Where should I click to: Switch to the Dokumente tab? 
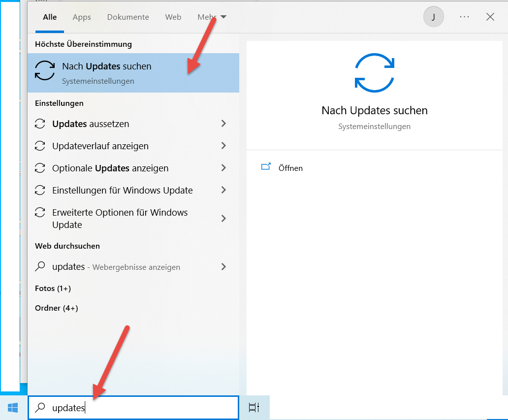pyautogui.click(x=127, y=17)
